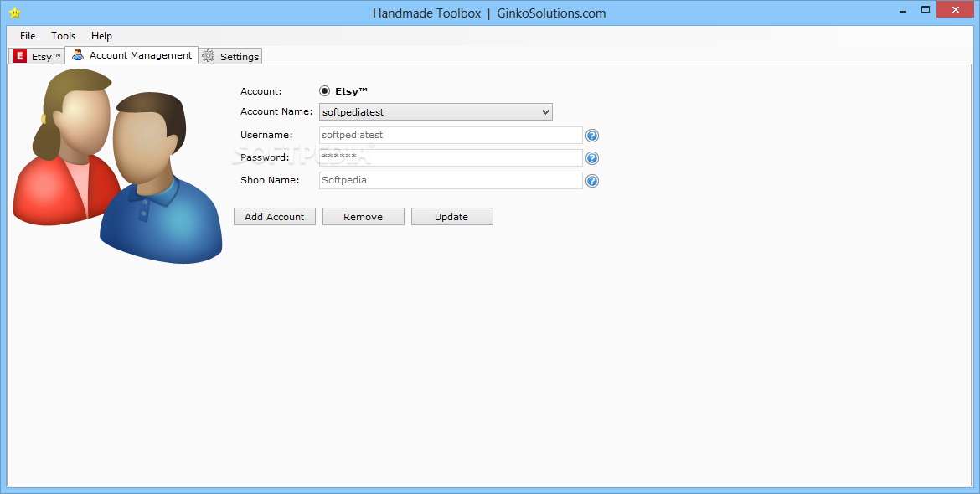980x494 pixels.
Task: Click into the Shop Name field
Action: pos(451,181)
